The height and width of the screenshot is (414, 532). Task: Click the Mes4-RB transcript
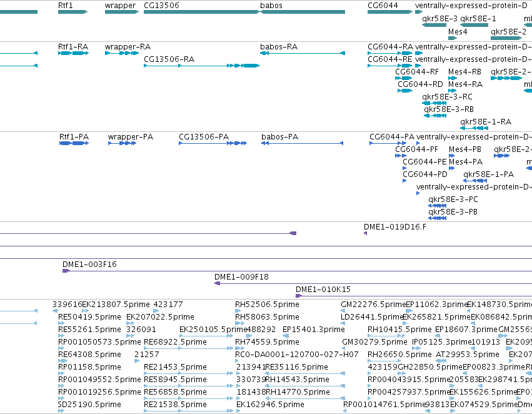point(452,78)
